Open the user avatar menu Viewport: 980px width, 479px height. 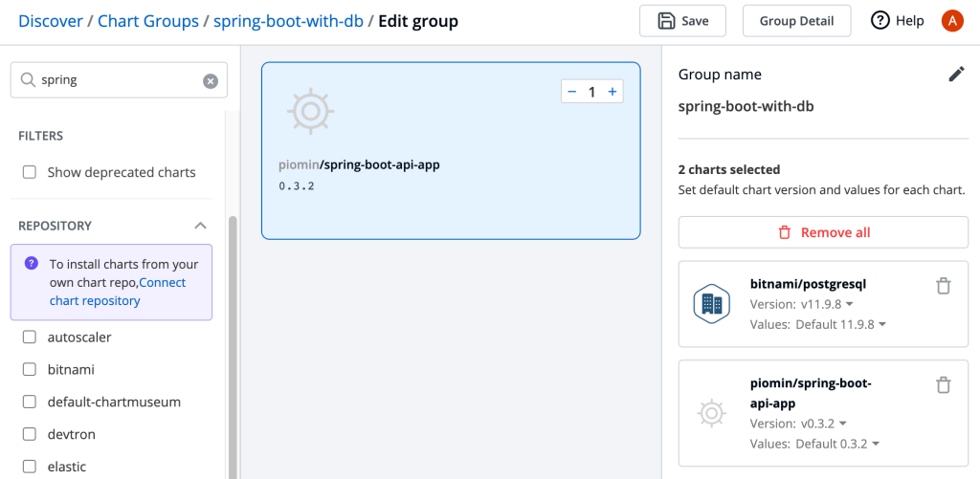point(952,20)
